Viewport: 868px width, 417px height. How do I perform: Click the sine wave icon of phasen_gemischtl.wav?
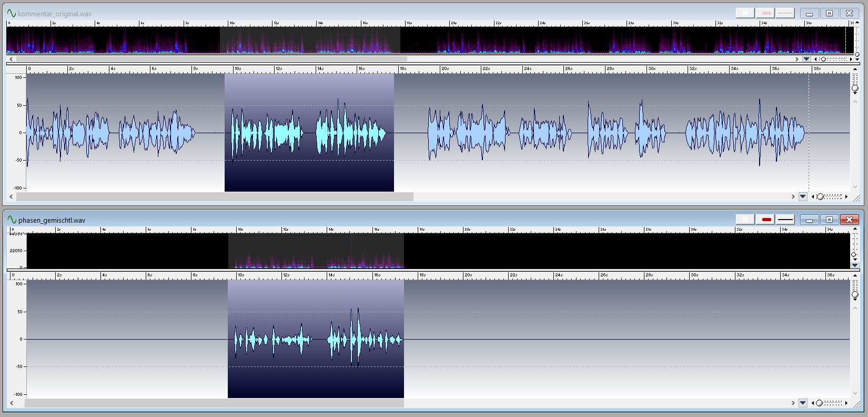click(x=12, y=220)
